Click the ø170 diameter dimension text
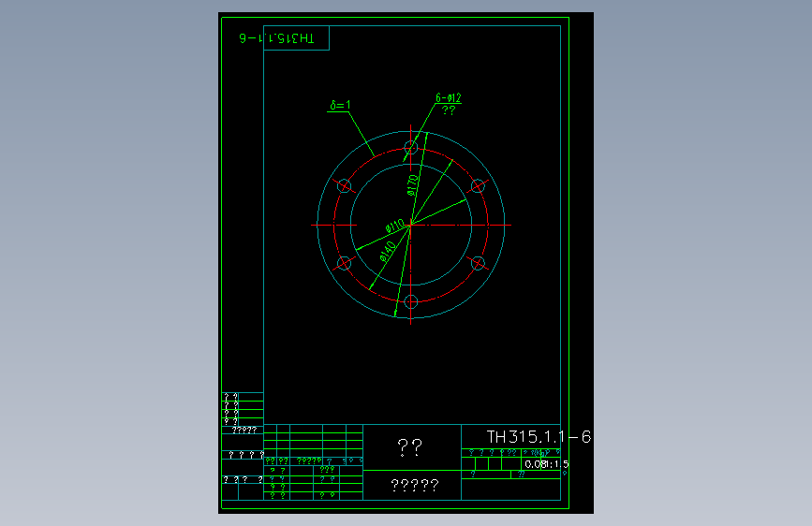The width and height of the screenshot is (812, 526). point(412,185)
